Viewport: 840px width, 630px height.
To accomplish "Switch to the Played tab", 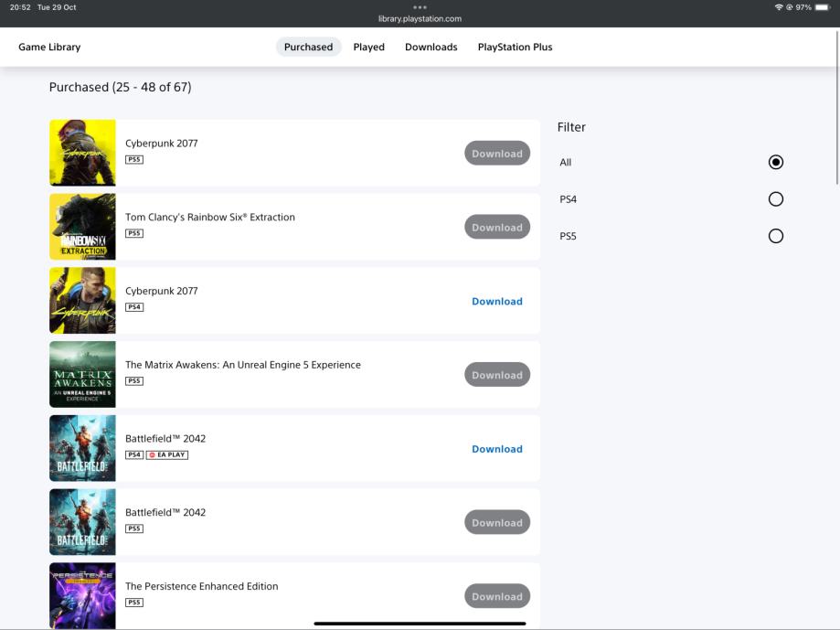I will click(368, 48).
